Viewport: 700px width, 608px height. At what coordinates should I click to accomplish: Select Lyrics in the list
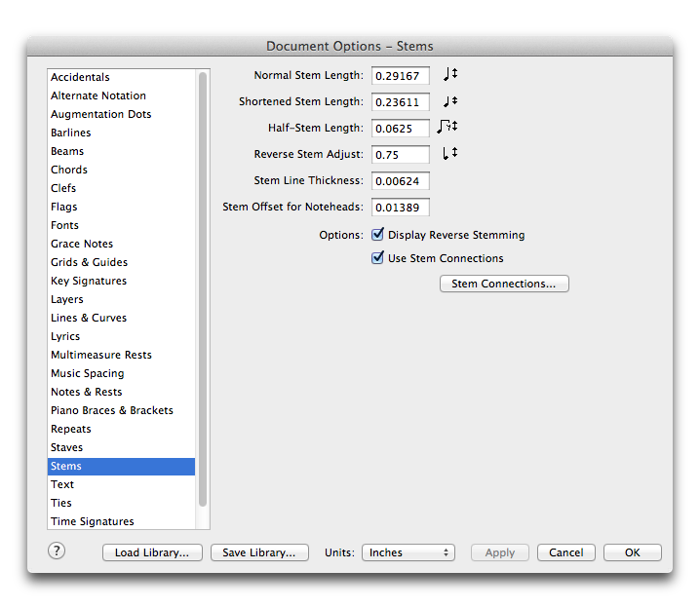[121, 336]
